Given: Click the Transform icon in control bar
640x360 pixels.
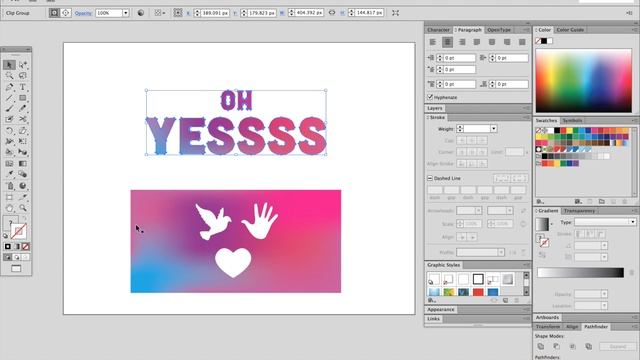Looking at the screenshot, I should (x=396, y=13).
